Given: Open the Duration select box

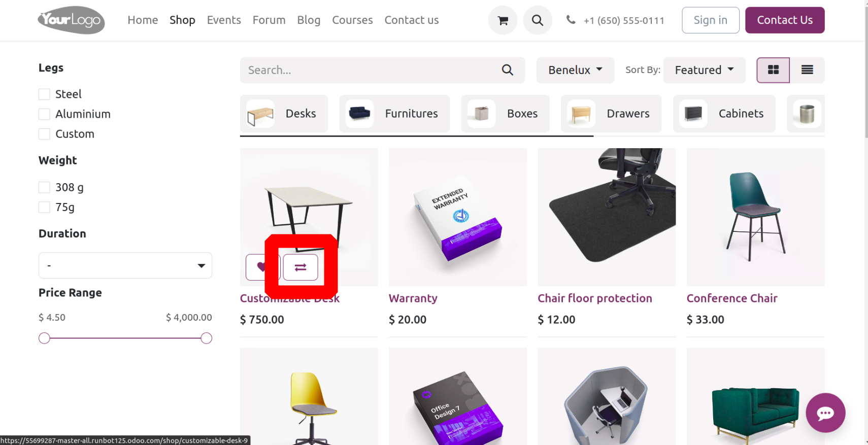Looking at the screenshot, I should click(125, 265).
